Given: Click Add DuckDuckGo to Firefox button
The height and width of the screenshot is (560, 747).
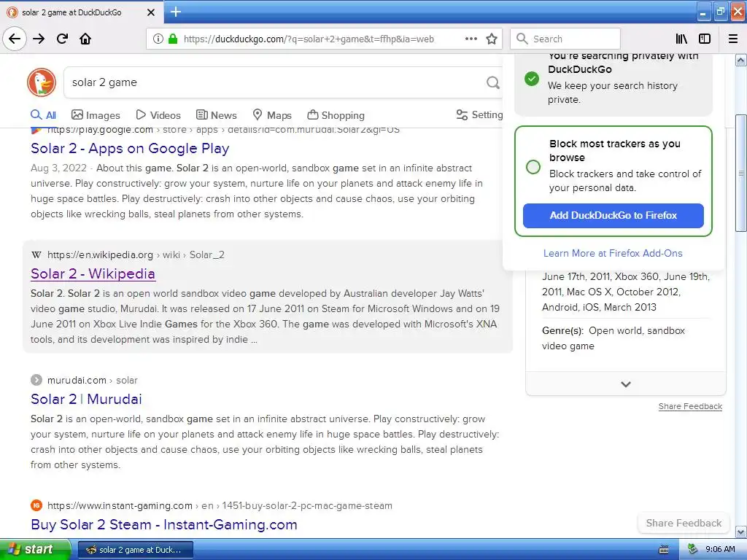Looking at the screenshot, I should click(x=613, y=215).
